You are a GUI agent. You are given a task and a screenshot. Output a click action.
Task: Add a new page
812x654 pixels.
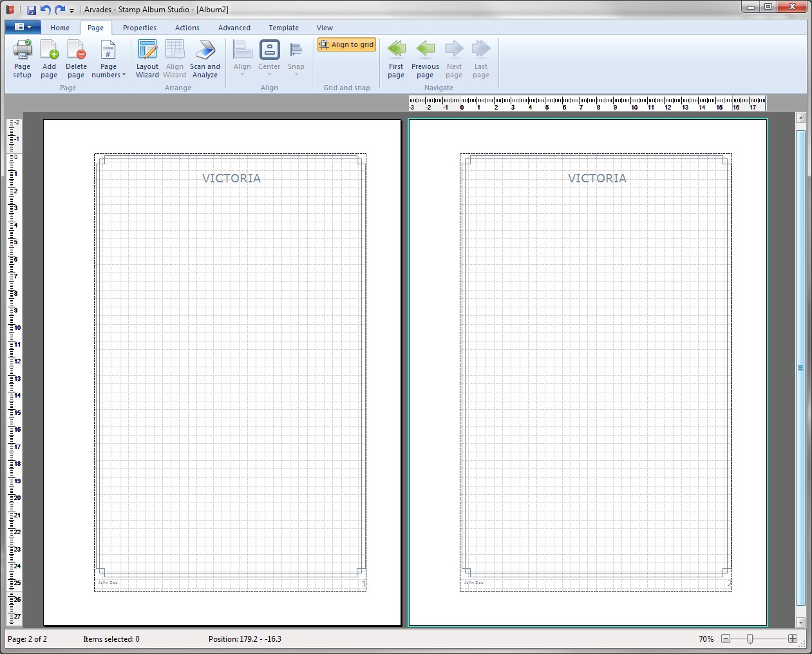click(49, 59)
